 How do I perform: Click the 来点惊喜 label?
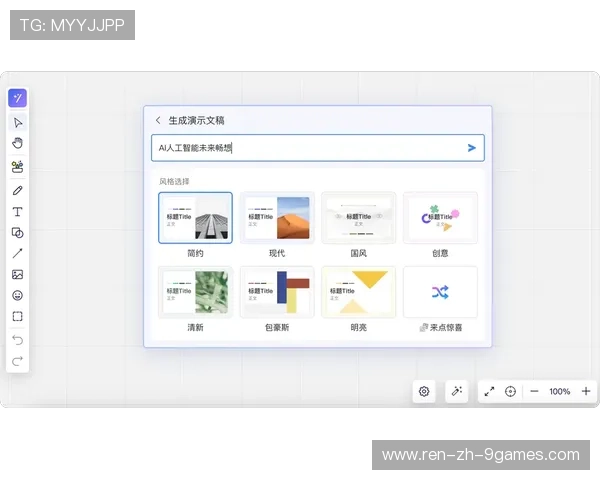point(446,328)
